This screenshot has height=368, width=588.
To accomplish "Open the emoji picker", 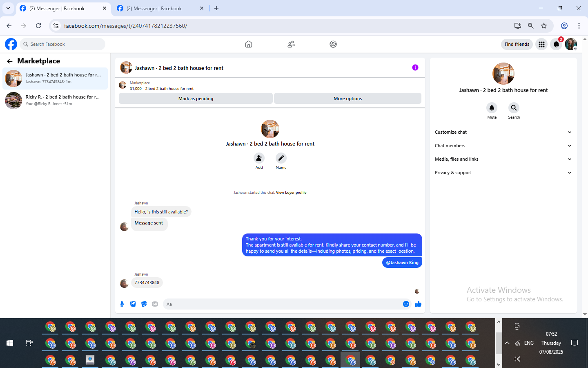I will (406, 304).
